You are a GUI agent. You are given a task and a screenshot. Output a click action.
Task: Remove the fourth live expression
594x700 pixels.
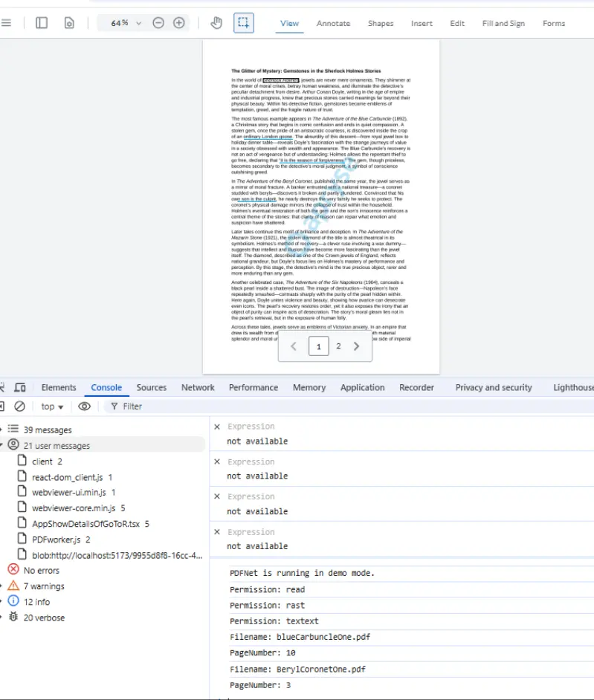click(217, 532)
